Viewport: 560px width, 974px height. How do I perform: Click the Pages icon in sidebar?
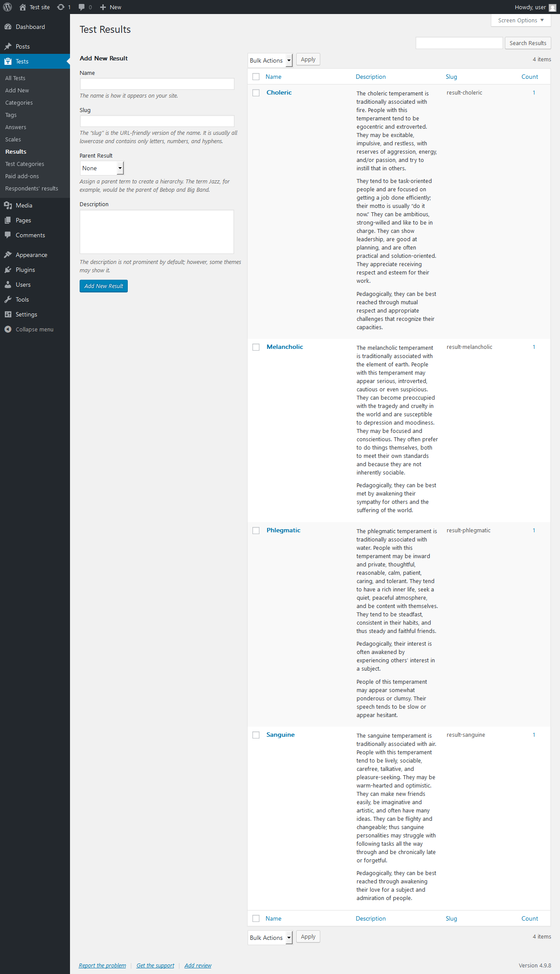8,220
